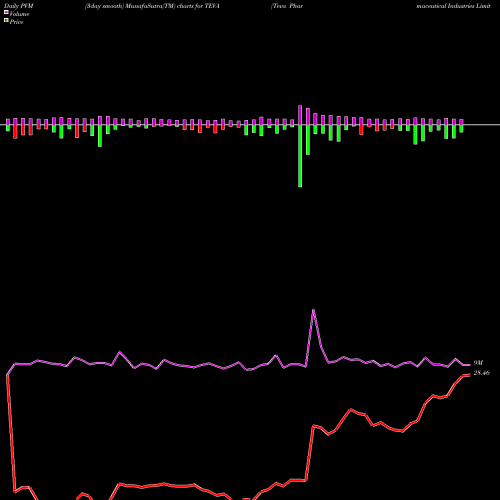Click the magenta Volume legend swatch
The width and height of the screenshot is (500, 500).
pyautogui.click(x=6, y=13)
